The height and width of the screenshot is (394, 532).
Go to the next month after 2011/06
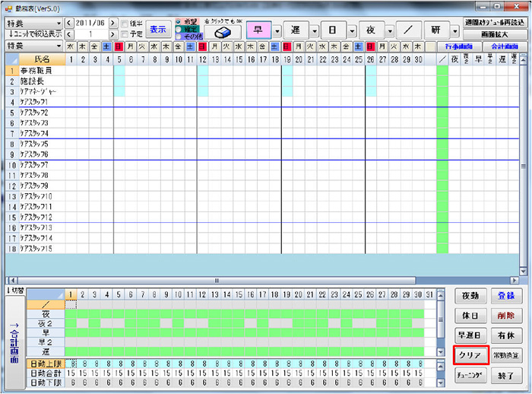tap(113, 23)
